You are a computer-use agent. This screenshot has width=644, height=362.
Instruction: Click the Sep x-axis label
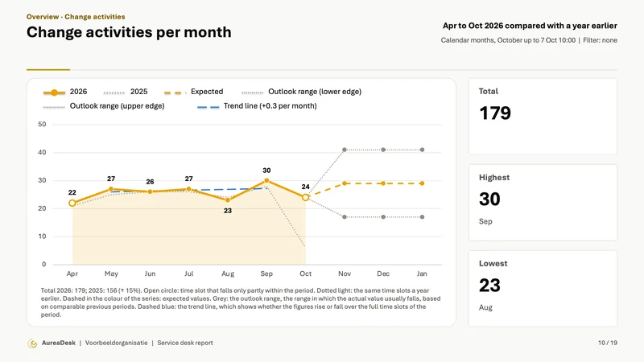coord(266,274)
